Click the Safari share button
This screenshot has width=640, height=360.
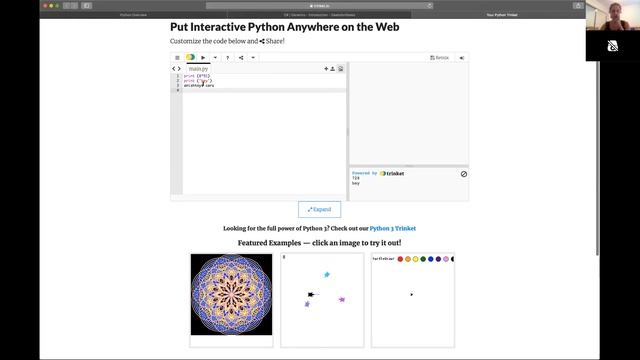click(x=578, y=6)
